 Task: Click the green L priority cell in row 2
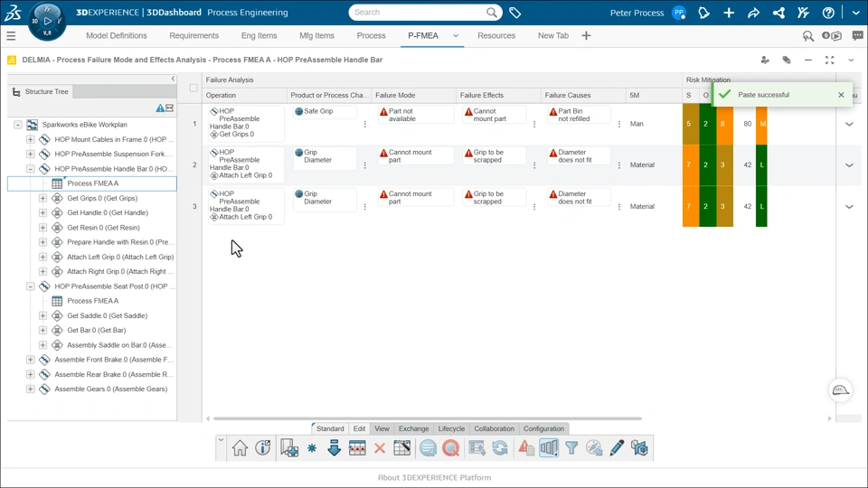pyautogui.click(x=761, y=164)
